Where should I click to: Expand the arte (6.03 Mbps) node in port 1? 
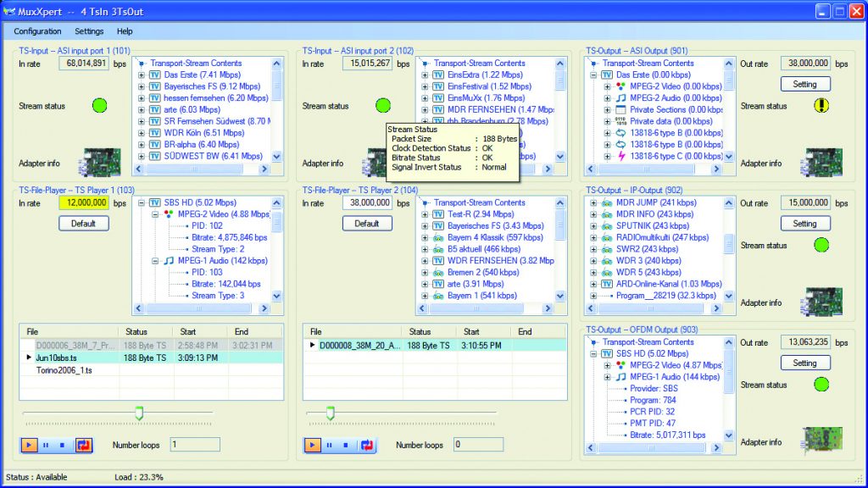coord(142,109)
